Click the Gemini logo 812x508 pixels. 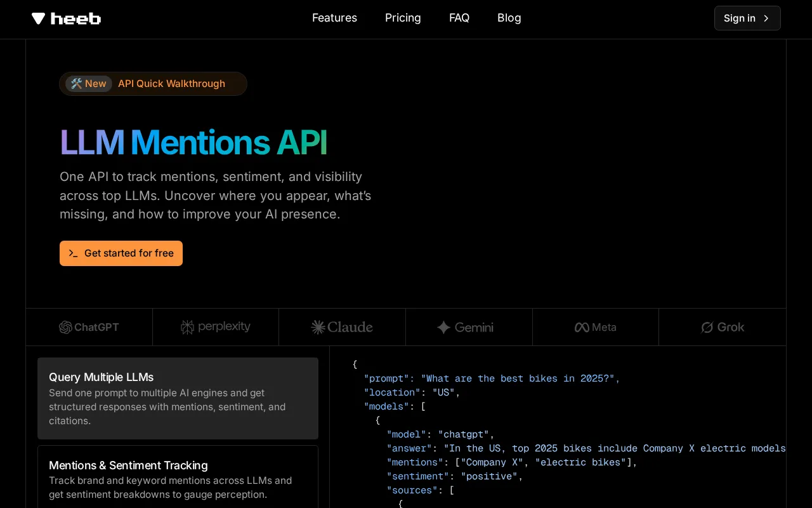point(465,327)
